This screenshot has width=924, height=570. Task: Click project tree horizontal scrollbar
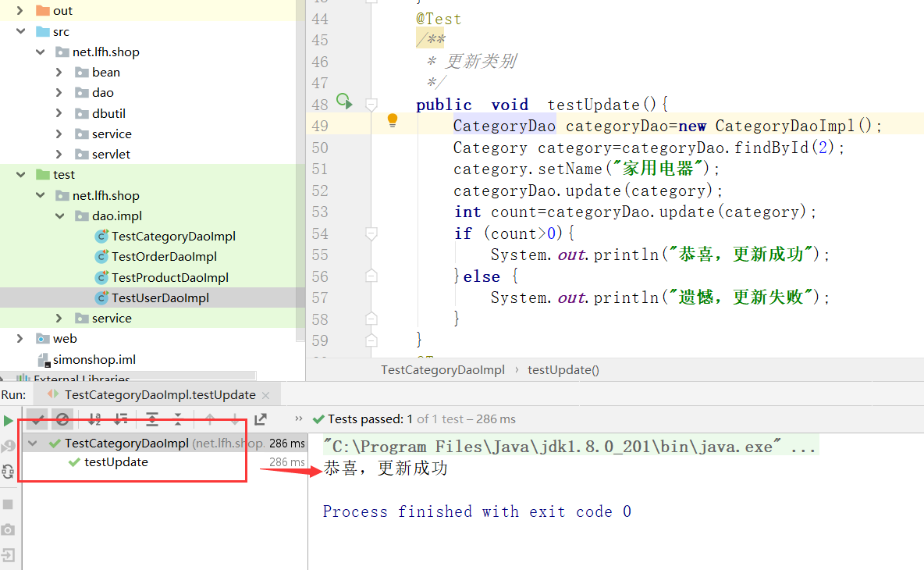130,376
